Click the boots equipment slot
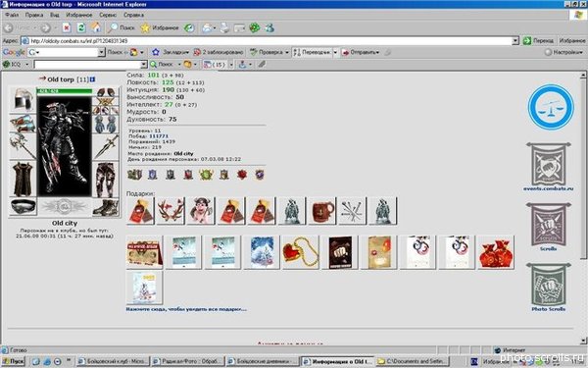Image resolution: width=588 pixels, height=368 pixels. 106,207
